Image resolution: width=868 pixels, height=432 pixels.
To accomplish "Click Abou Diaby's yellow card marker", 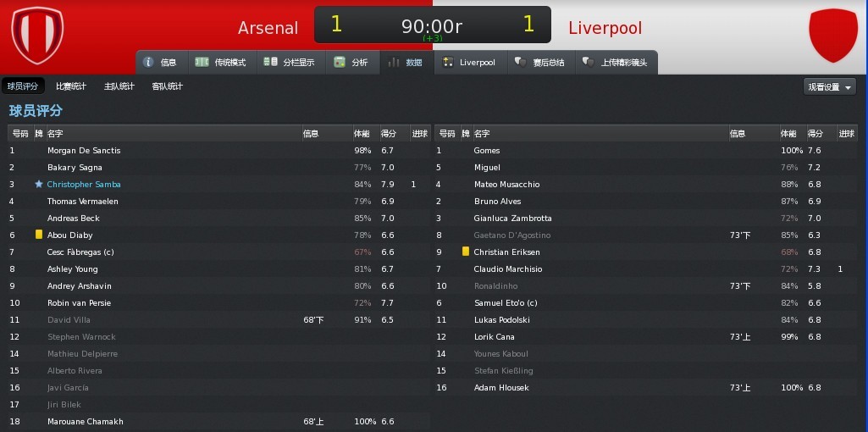I will pos(39,235).
